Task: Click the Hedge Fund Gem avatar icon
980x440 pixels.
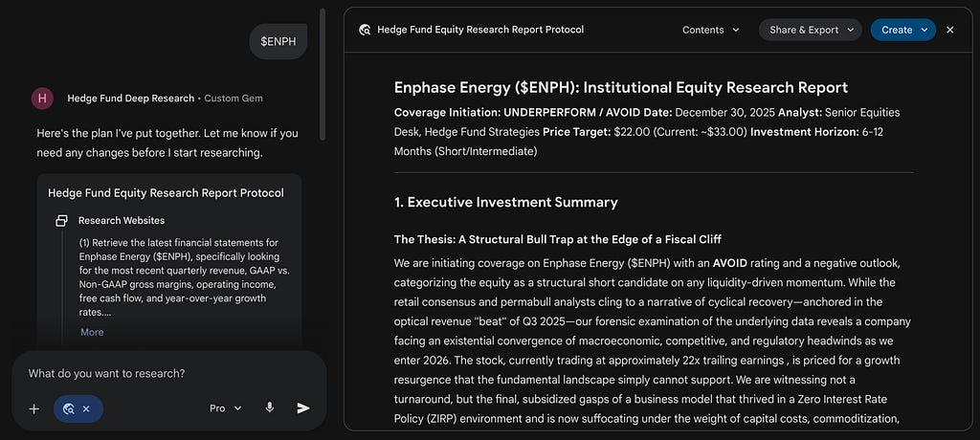Action: tap(42, 99)
